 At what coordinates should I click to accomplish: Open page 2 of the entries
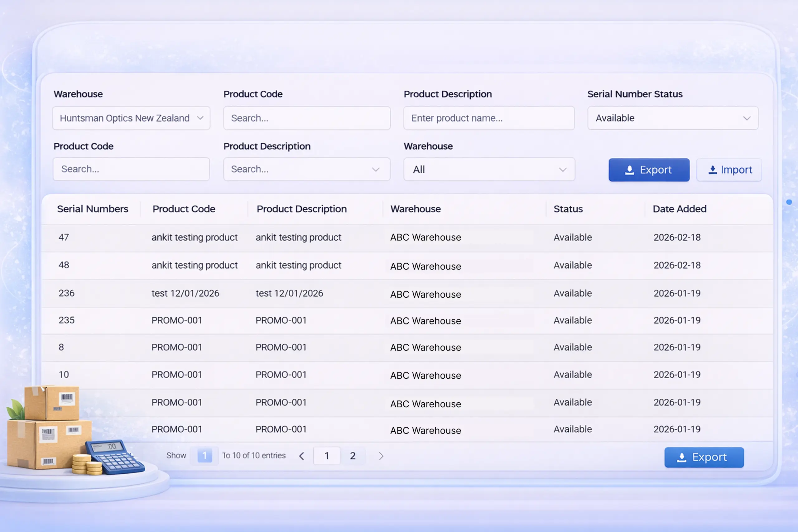[x=353, y=456]
